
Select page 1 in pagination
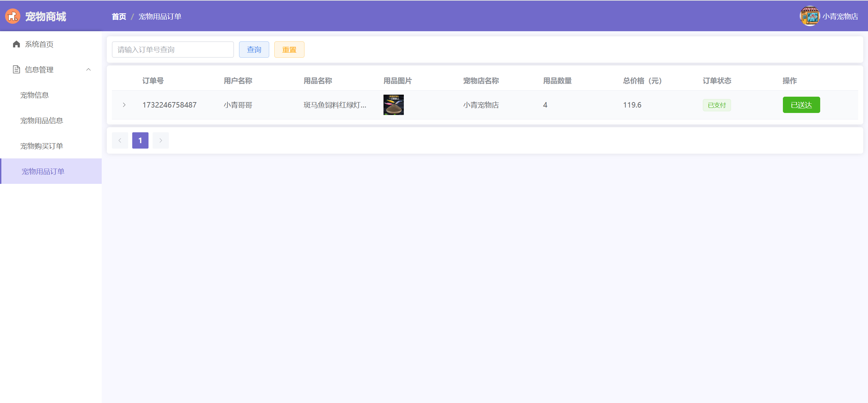tap(140, 140)
